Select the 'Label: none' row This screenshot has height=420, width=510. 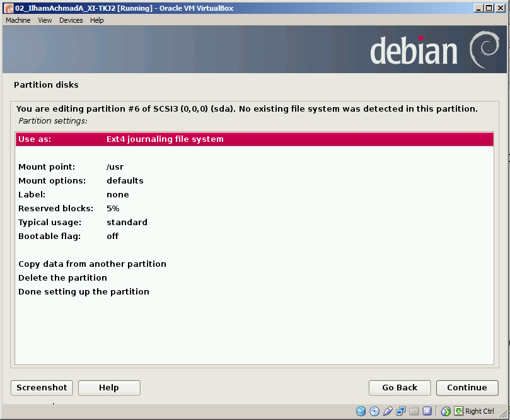(254, 194)
